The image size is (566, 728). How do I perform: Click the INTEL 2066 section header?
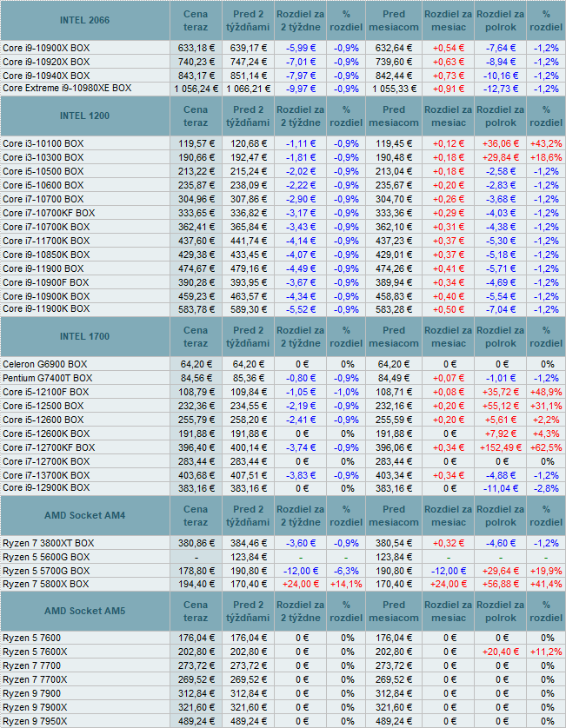tap(85, 20)
